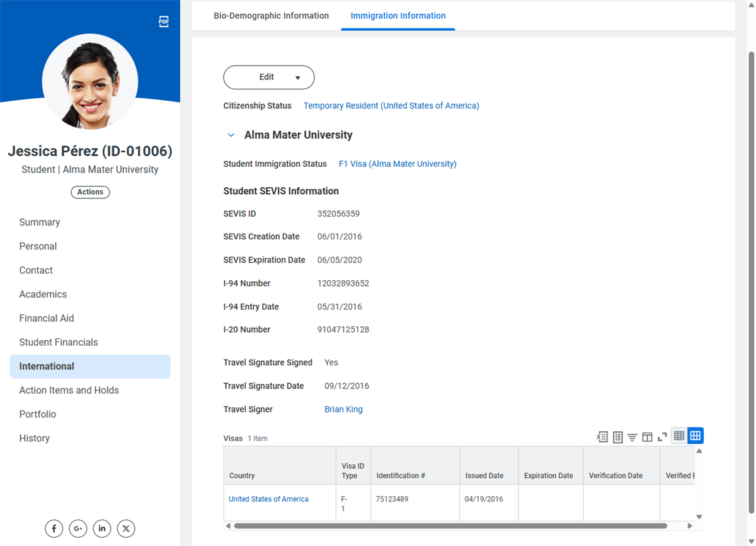The width and height of the screenshot is (756, 546).
Task: Expand Visas table to fullscreen
Action: (x=662, y=436)
